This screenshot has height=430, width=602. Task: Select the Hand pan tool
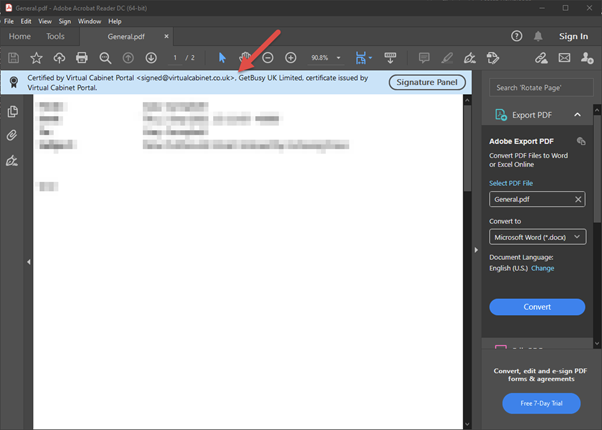click(245, 58)
